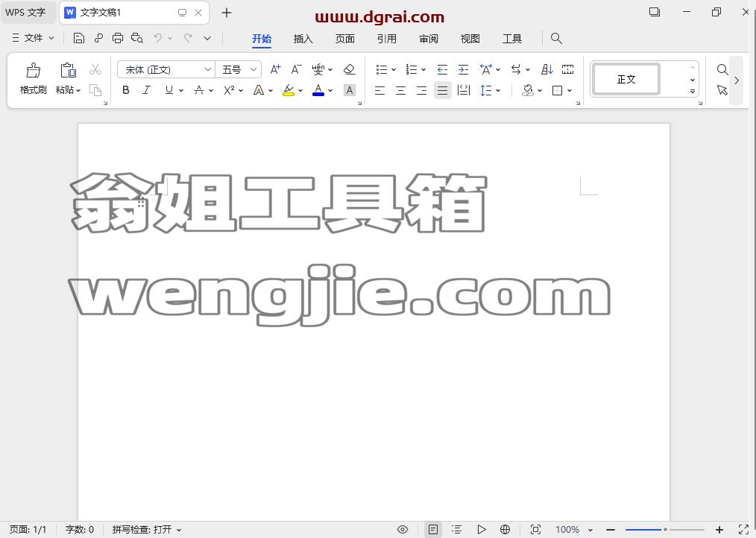Click the blue font color button
This screenshot has width=756, height=538.
pyautogui.click(x=318, y=90)
